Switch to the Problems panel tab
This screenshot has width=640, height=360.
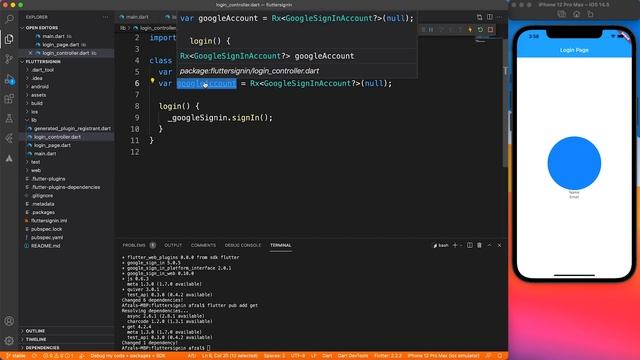tap(134, 245)
